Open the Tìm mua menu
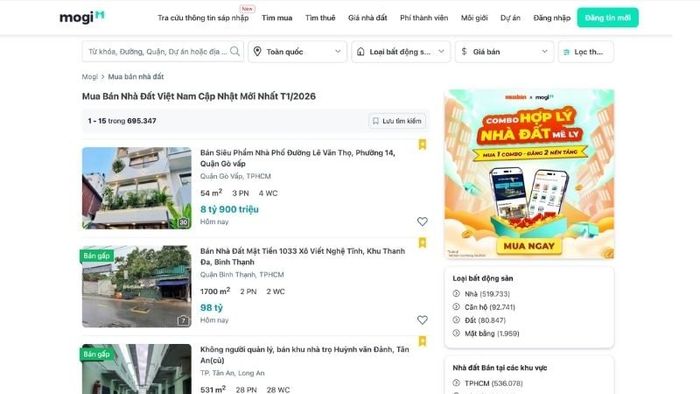 pyautogui.click(x=277, y=18)
